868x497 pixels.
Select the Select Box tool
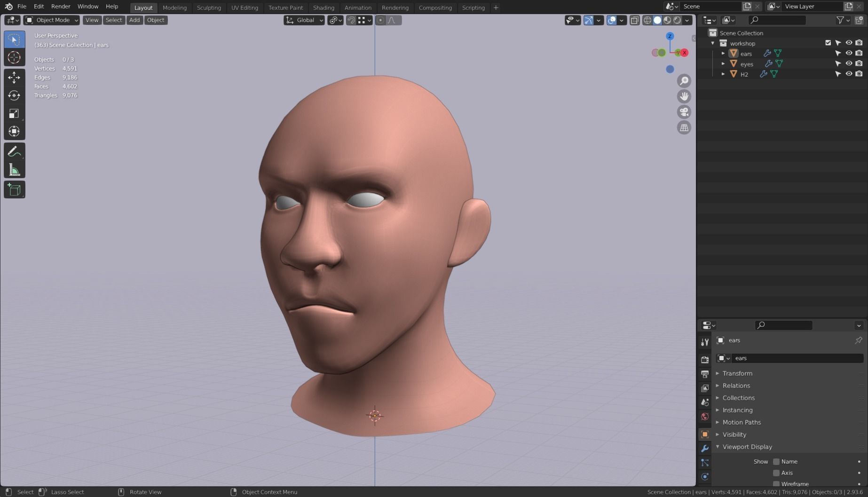[x=14, y=39]
